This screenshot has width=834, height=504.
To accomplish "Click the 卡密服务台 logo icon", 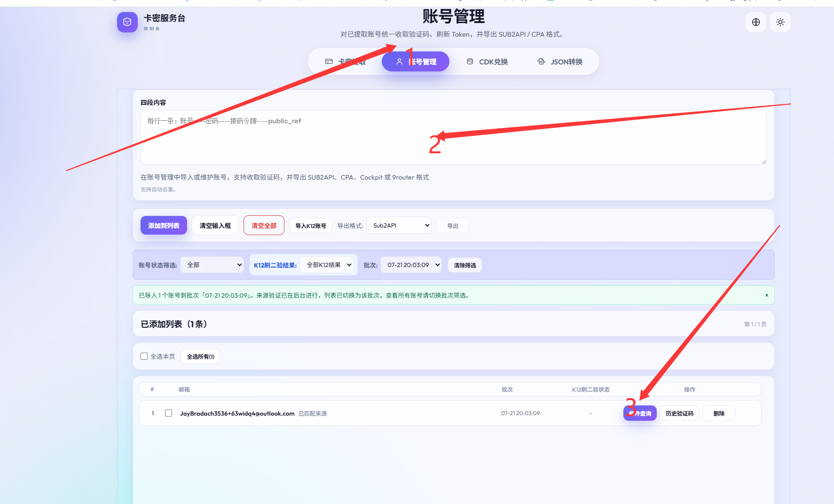I will pyautogui.click(x=127, y=22).
